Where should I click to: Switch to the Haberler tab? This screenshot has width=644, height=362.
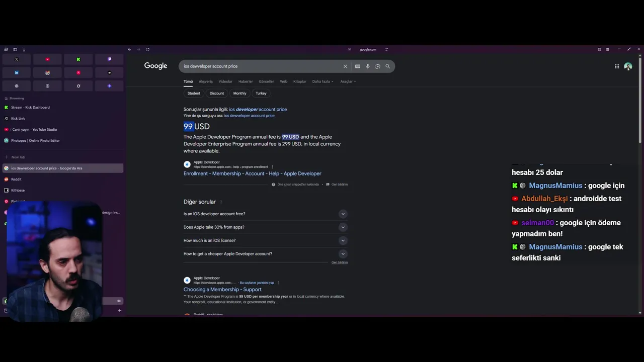pyautogui.click(x=246, y=81)
